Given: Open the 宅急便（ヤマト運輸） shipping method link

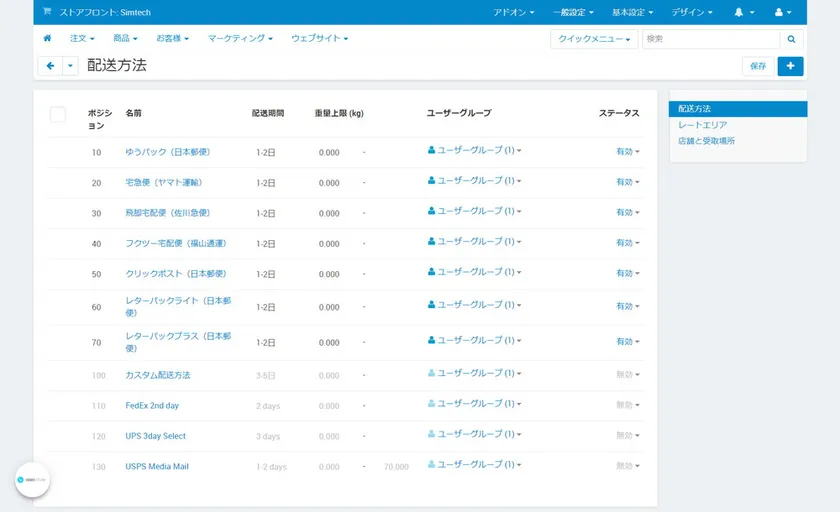Looking at the screenshot, I should coord(164,182).
